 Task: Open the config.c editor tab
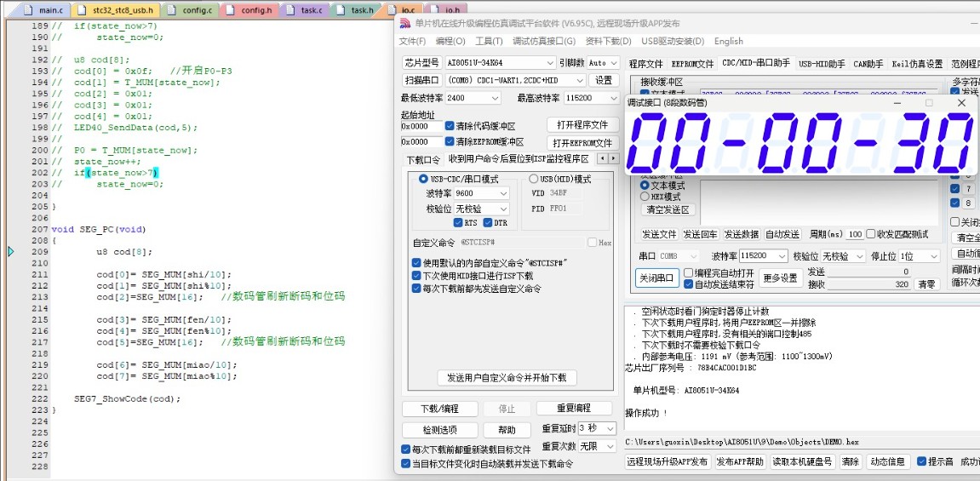point(191,10)
